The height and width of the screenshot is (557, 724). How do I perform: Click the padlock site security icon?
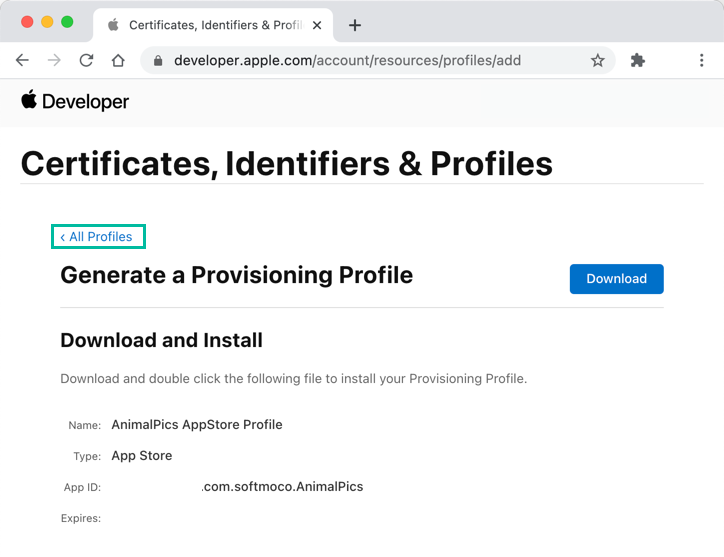click(158, 61)
